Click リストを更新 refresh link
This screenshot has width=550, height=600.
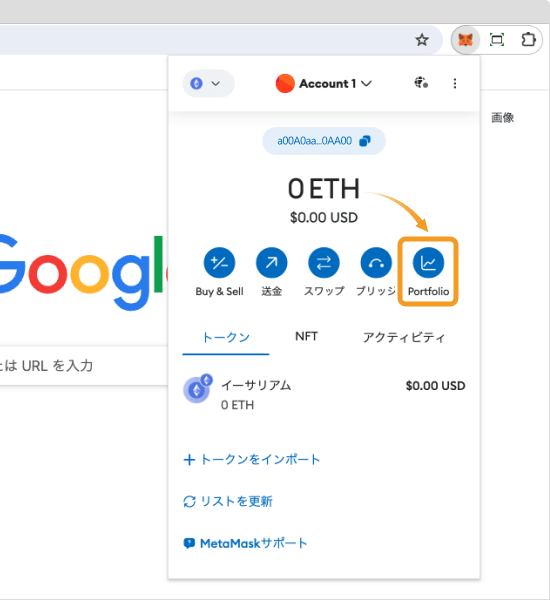[x=228, y=501]
